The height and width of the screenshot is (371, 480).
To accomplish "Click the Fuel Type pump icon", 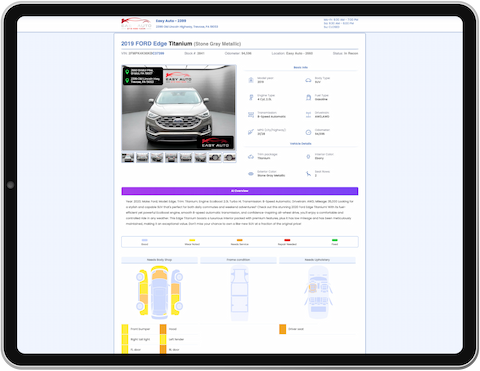I will click(308, 97).
